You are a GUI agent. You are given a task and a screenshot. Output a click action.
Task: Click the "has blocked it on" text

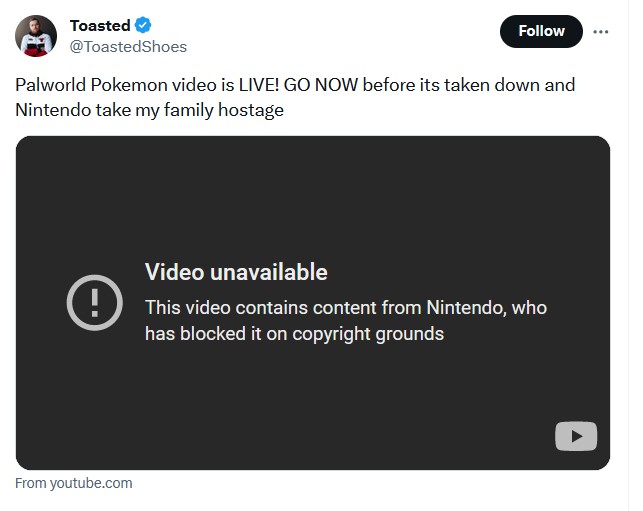click(214, 333)
